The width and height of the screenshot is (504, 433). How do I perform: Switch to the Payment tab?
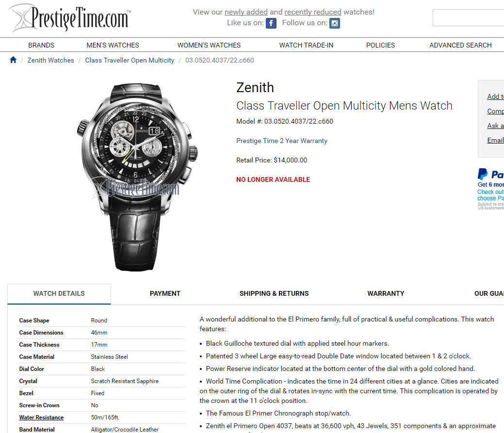[165, 293]
